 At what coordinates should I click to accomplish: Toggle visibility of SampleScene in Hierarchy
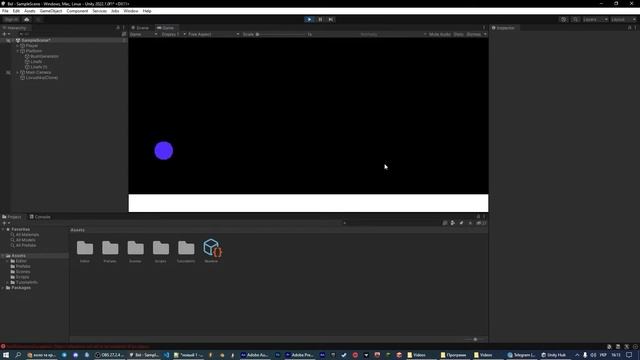[8, 40]
